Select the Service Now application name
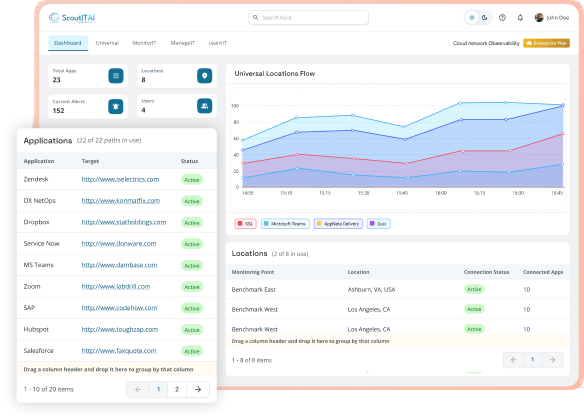 (41, 243)
